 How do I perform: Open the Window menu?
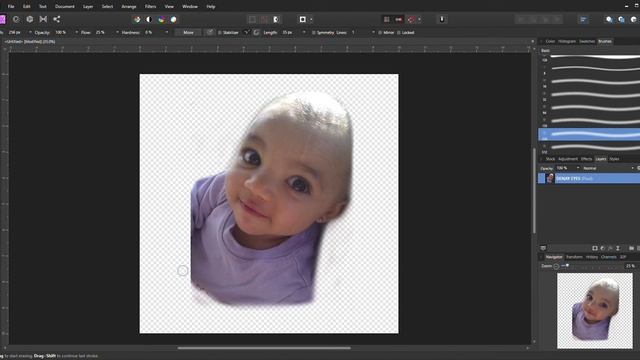(x=190, y=7)
